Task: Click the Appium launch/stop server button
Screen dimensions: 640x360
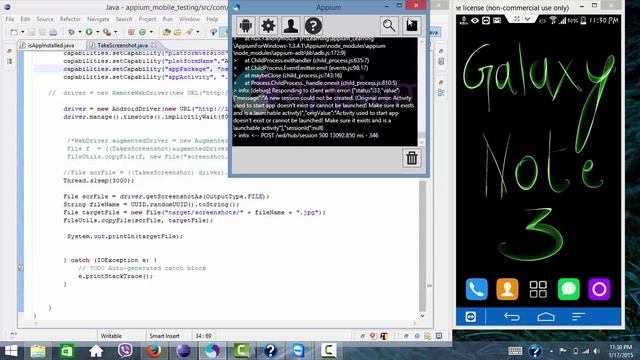Action: (412, 26)
